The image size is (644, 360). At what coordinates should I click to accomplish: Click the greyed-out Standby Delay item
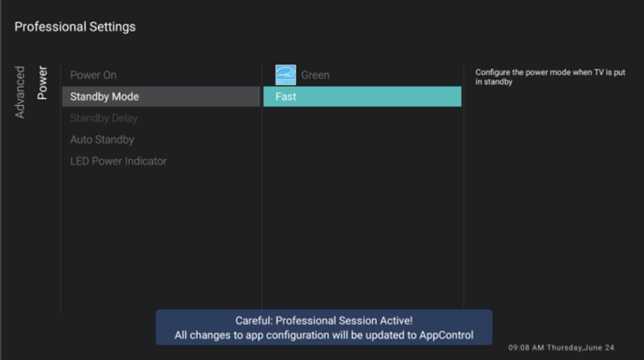[x=104, y=118]
